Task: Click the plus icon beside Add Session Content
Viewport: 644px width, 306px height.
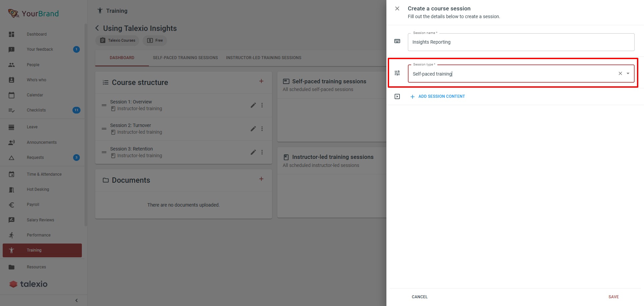Action: pyautogui.click(x=413, y=97)
